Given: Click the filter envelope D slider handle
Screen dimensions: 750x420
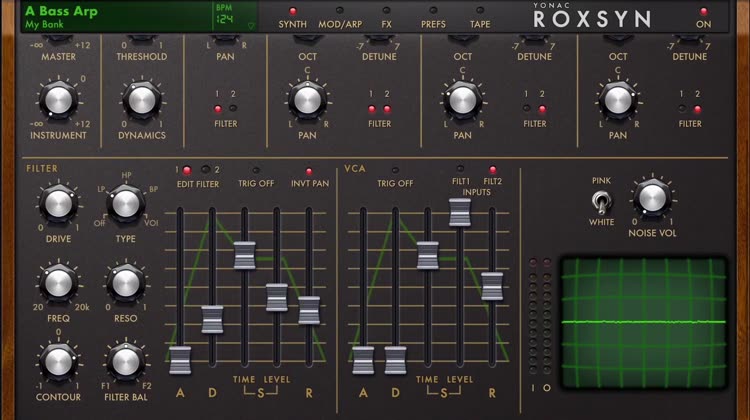Looking at the screenshot, I should pyautogui.click(x=212, y=320).
